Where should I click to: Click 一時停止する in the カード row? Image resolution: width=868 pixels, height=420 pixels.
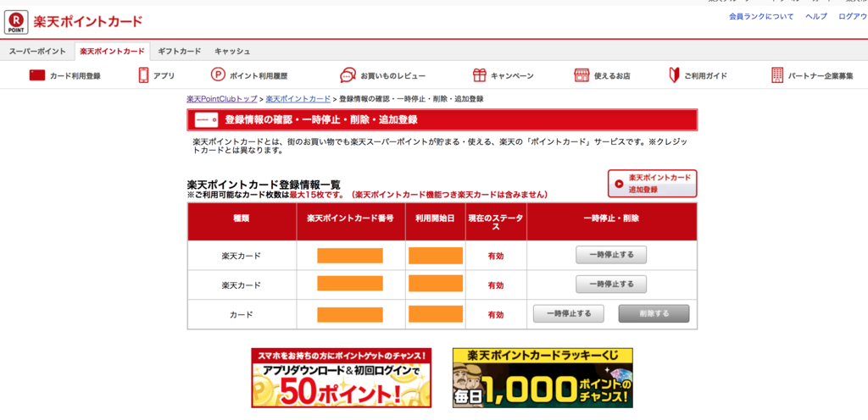pyautogui.click(x=569, y=313)
